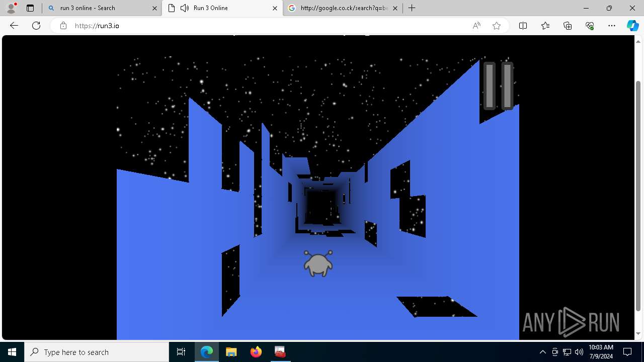Go back to previous page
This screenshot has width=644, height=362.
(14, 26)
